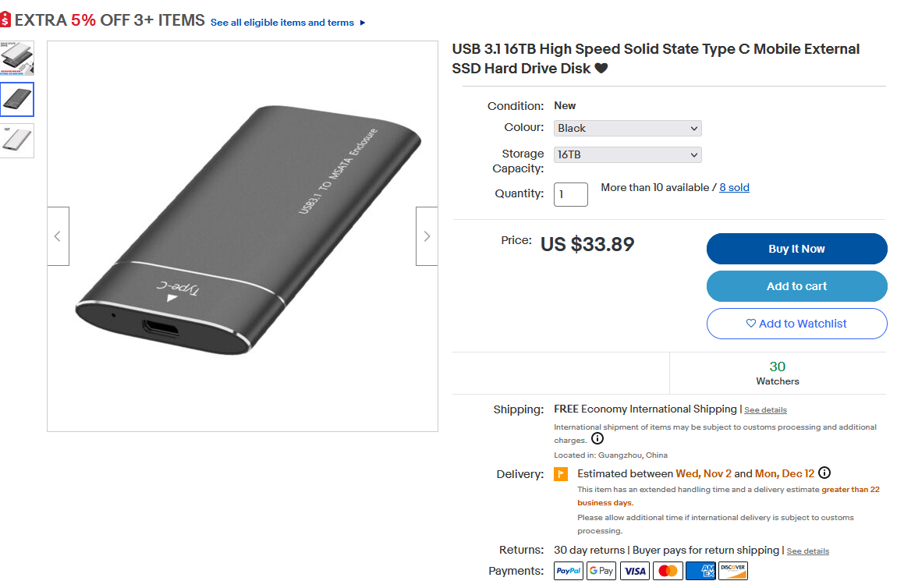Click the red coupon tag icon
The width and height of the screenshot is (897, 588).
[x=5, y=20]
